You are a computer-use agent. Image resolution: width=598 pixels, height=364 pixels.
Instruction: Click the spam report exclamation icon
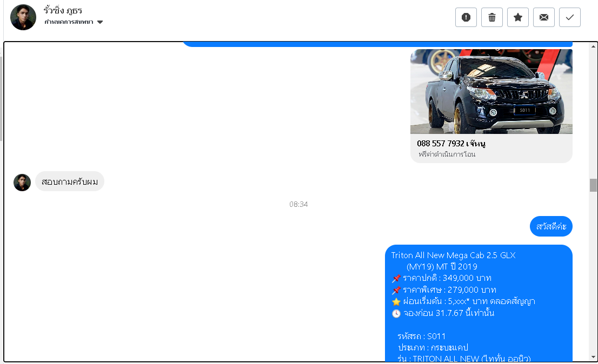[x=466, y=17]
